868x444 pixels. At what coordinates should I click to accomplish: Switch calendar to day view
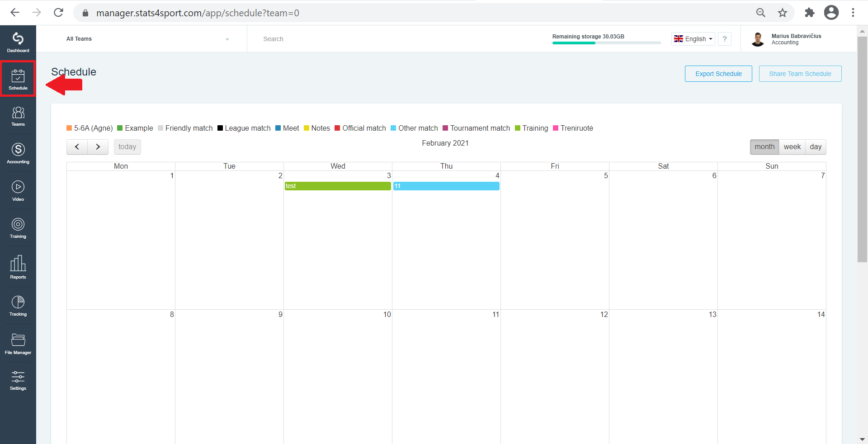tap(816, 147)
